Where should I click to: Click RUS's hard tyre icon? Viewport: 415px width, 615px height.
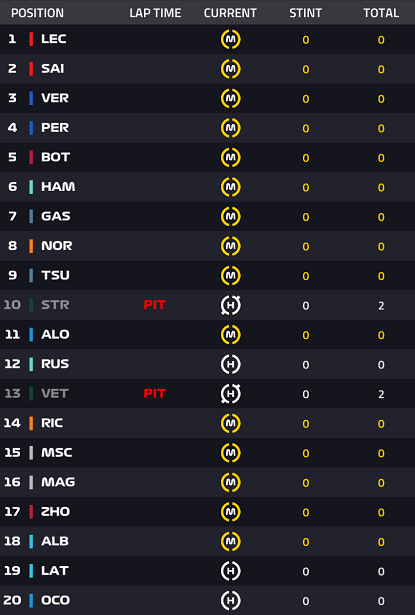tap(231, 364)
